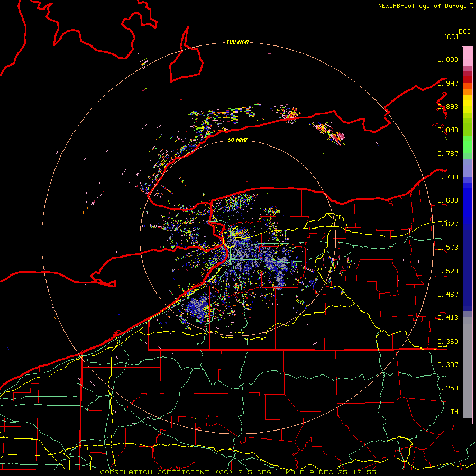The height and width of the screenshot is (476, 476).
Task: Click the 100 NMI range ring label
Action: pyautogui.click(x=237, y=42)
